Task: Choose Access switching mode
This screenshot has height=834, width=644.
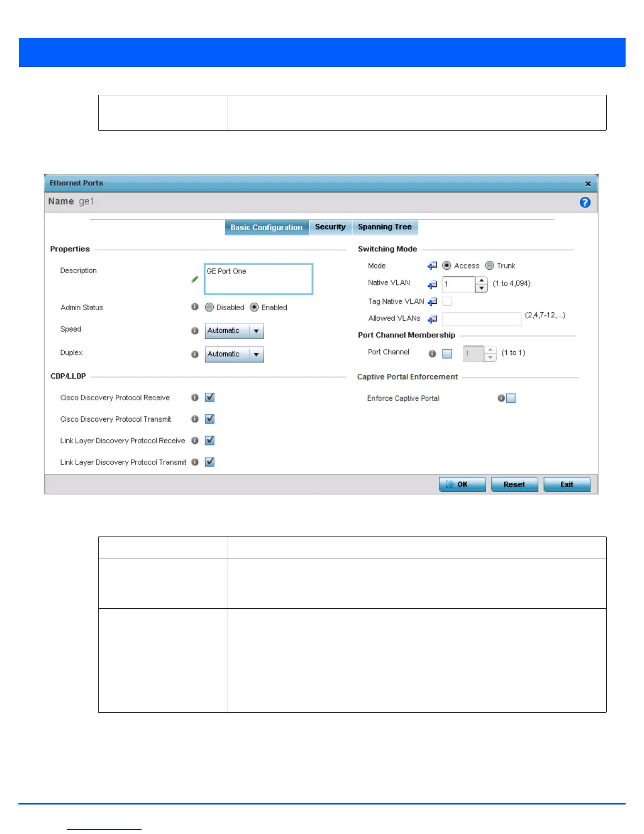Action: point(447,266)
